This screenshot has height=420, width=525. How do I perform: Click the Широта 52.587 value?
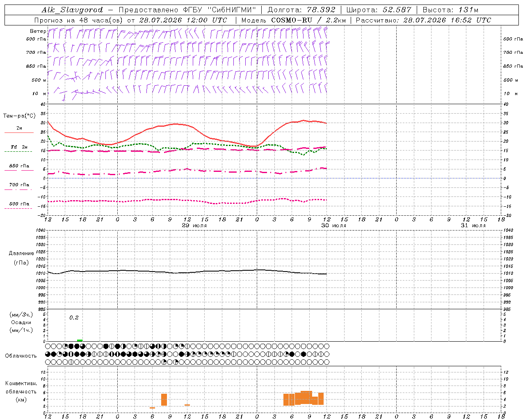point(379,10)
